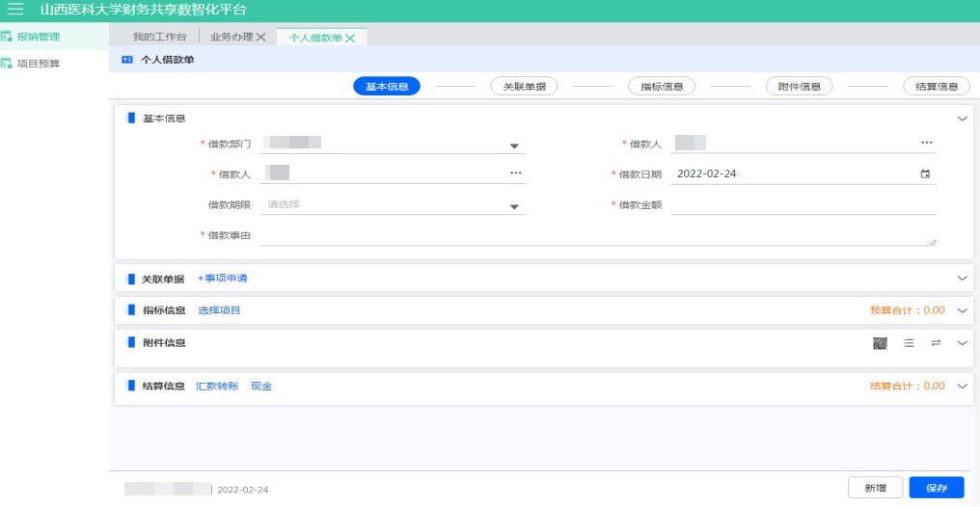Open the 借款部门 dropdown
The height and width of the screenshot is (507, 980).
click(x=514, y=147)
